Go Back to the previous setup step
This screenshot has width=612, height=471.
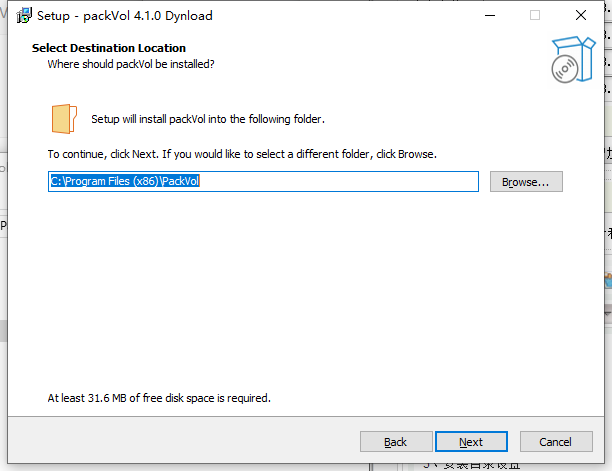tap(396, 442)
